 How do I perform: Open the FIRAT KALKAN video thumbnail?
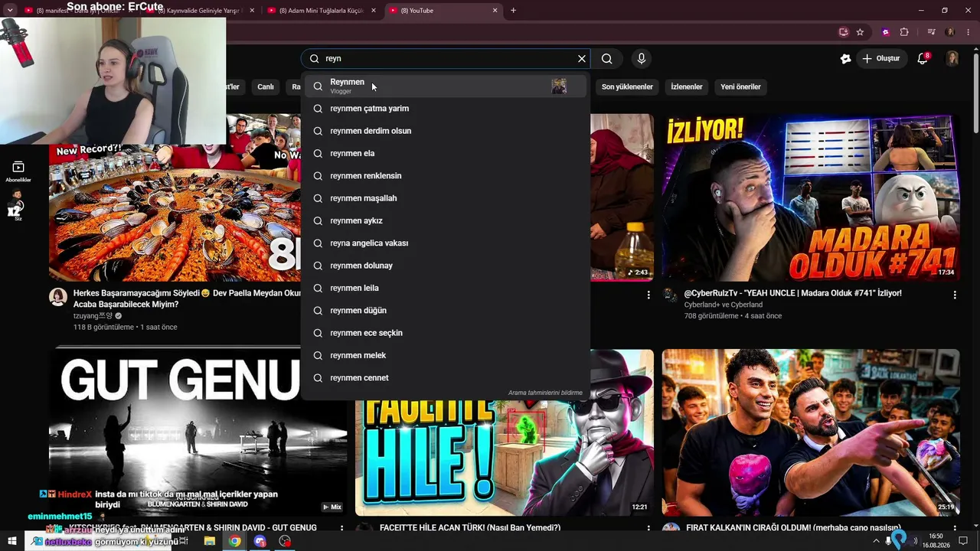click(811, 432)
